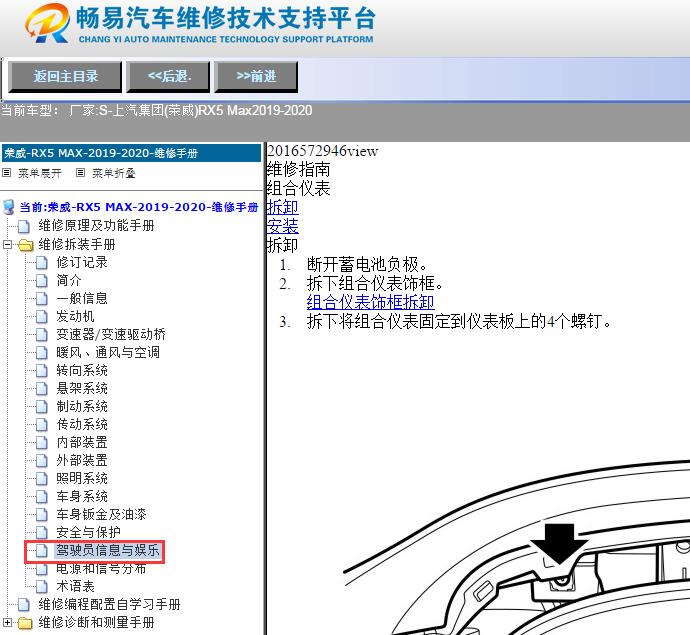Open 维修编程配置自学习手册 document
Viewport: 690px width, 635px height.
110,605
